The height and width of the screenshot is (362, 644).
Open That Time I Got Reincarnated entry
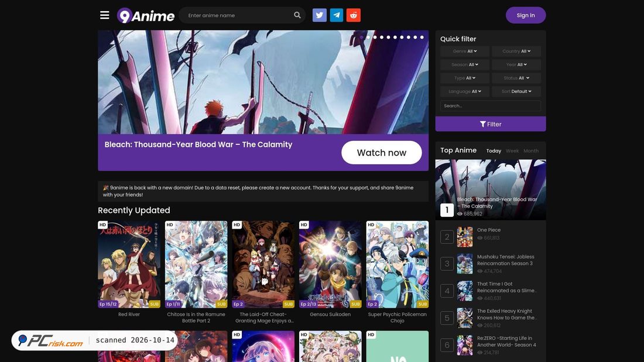(x=507, y=287)
